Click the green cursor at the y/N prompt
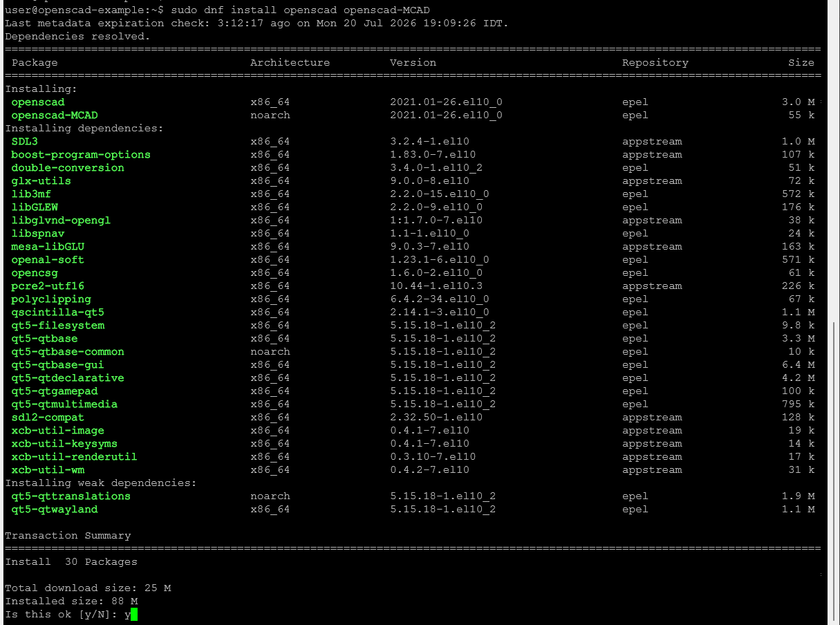 click(134, 615)
